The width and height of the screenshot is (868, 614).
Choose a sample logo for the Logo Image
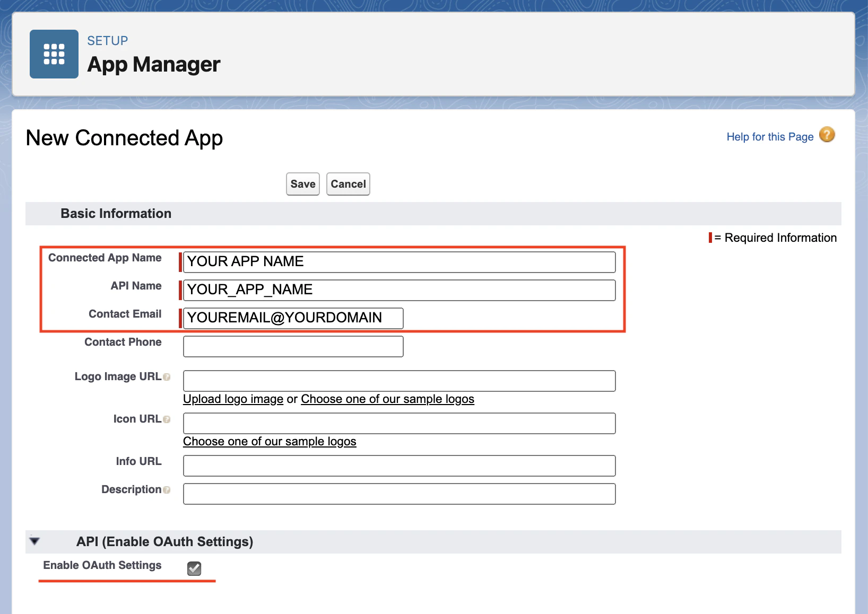click(x=387, y=399)
